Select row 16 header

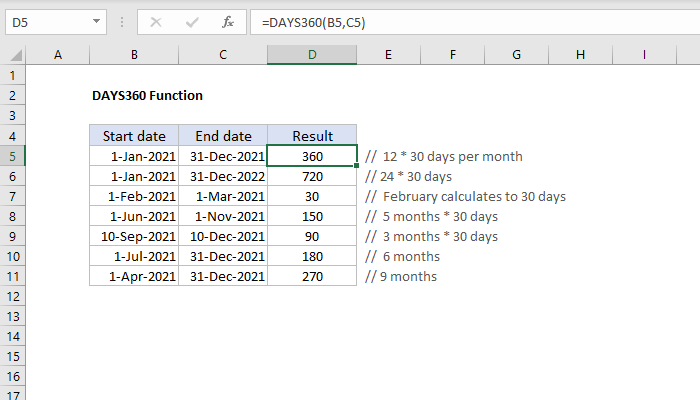pos(12,376)
